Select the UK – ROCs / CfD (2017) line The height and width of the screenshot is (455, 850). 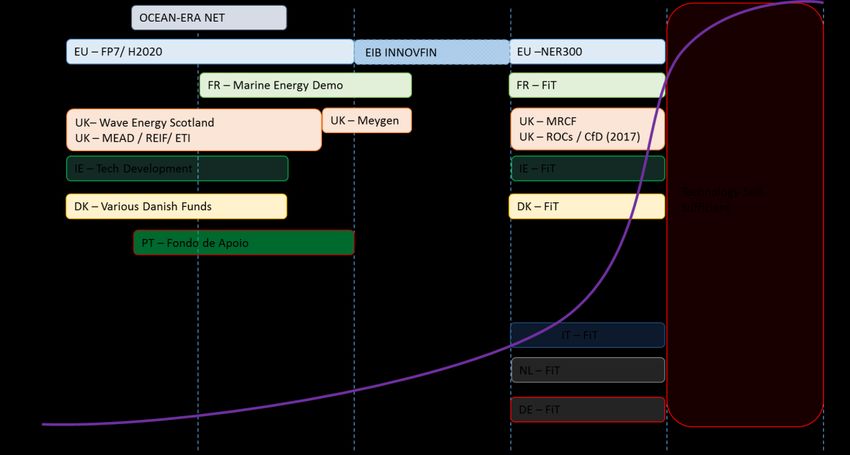579,137
